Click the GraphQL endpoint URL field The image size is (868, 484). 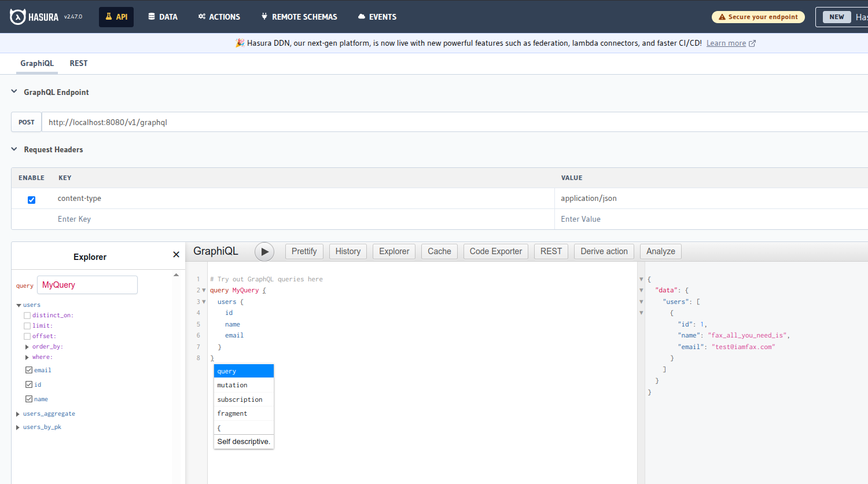pos(455,122)
